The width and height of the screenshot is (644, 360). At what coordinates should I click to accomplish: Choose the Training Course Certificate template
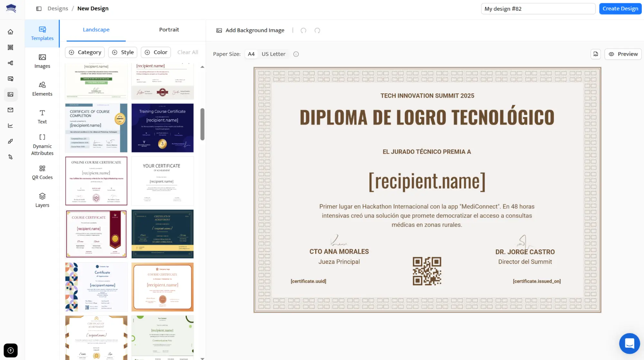click(162, 128)
